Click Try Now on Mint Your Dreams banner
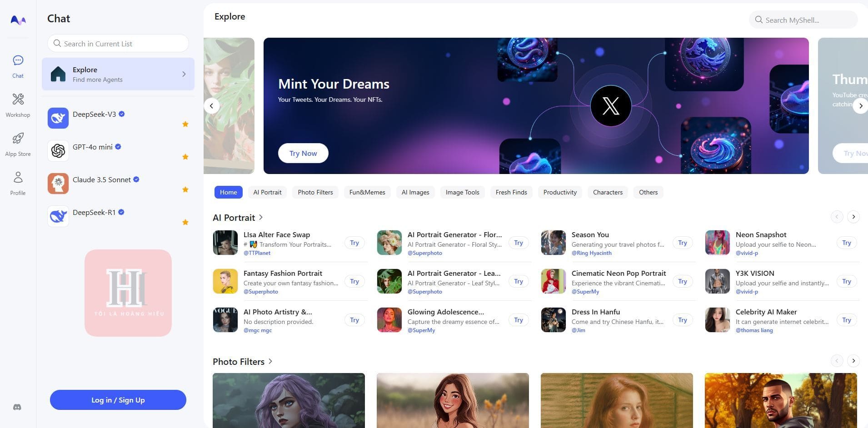The image size is (868, 428). 303,153
